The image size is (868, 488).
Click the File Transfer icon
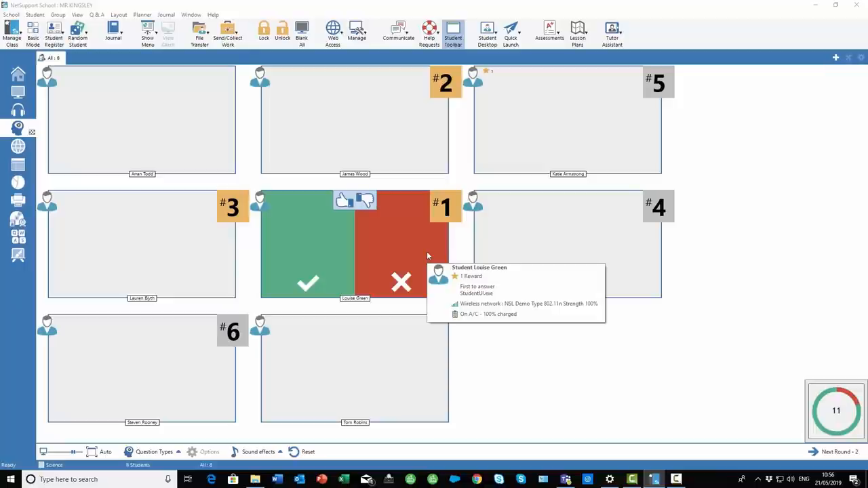(x=199, y=32)
